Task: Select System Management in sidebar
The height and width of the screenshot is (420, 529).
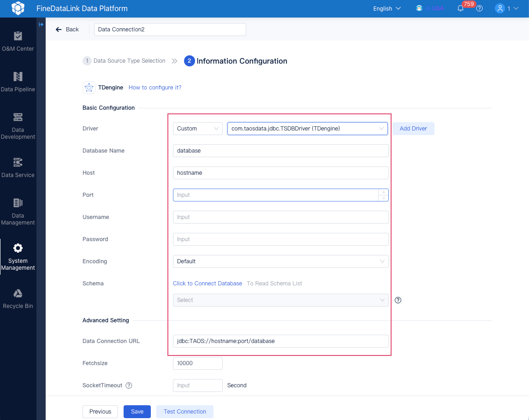Action: tap(18, 257)
